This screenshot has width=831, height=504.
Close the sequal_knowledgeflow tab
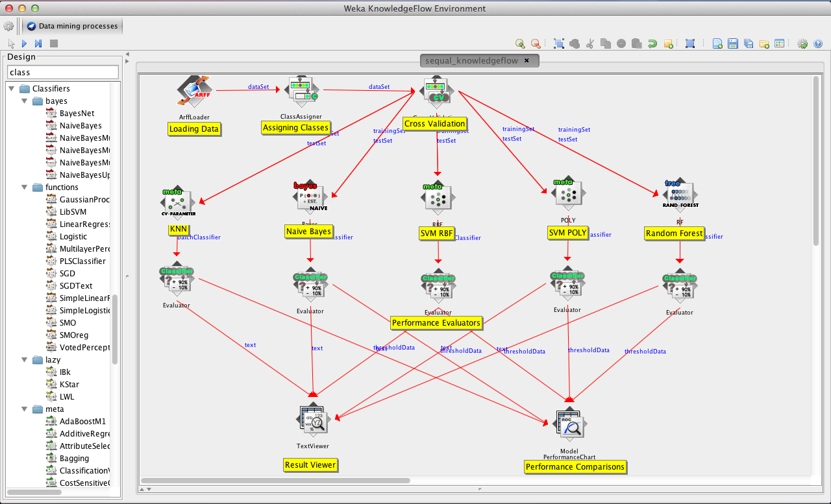[527, 60]
